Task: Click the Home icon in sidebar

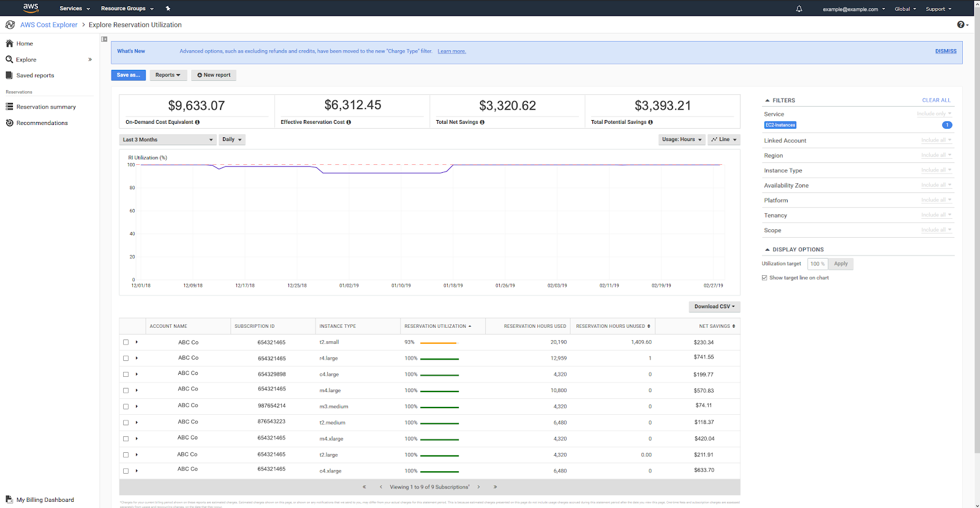Action: pos(10,44)
